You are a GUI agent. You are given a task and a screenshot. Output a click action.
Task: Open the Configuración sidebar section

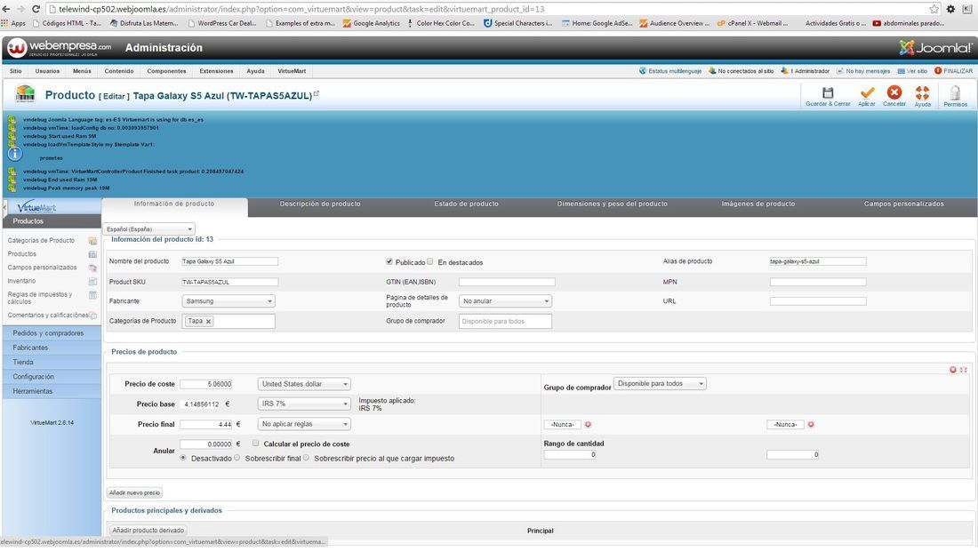tap(52, 377)
